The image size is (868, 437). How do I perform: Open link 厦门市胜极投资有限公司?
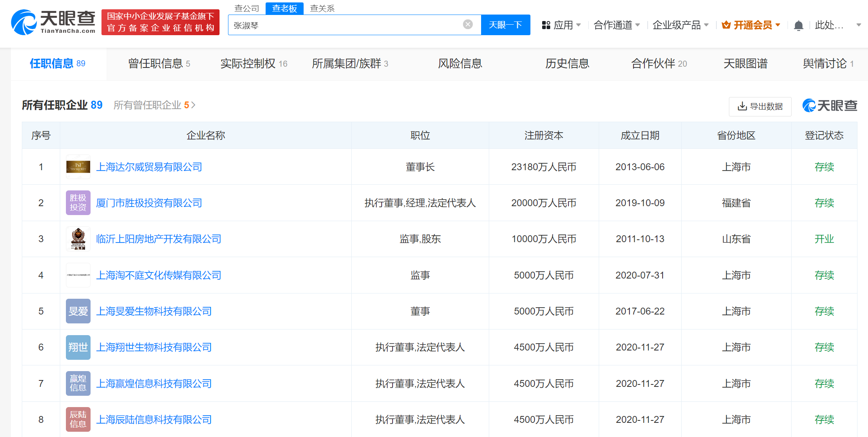tap(149, 203)
